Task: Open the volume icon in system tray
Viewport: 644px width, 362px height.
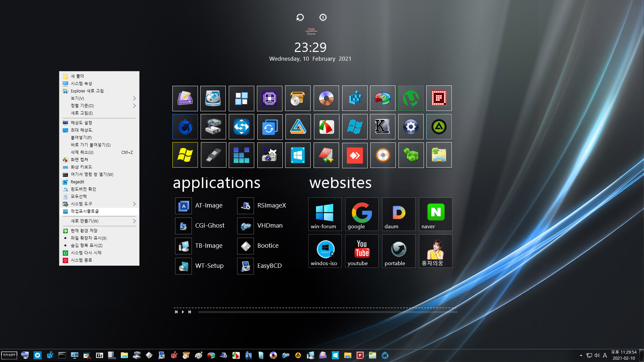Action: 597,355
